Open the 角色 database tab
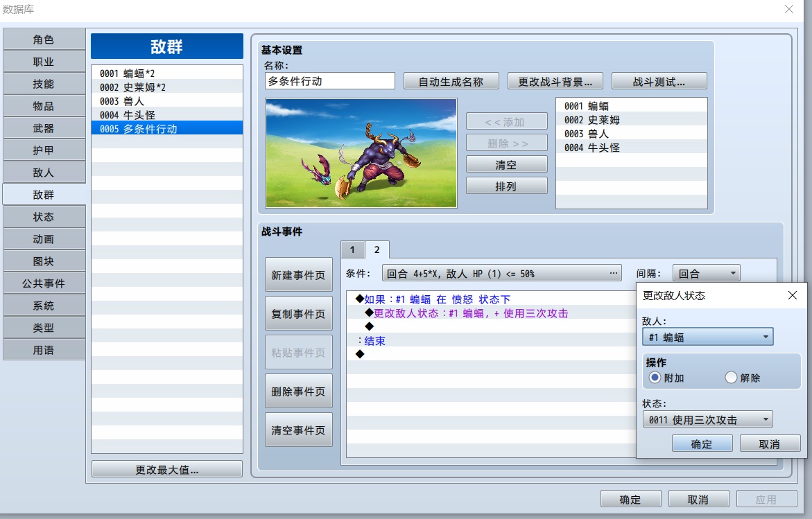This screenshot has height=519, width=812. (x=44, y=39)
